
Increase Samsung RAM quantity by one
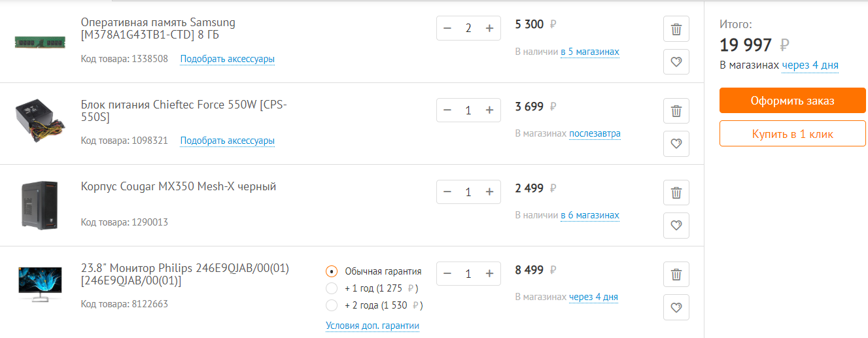[489, 28]
